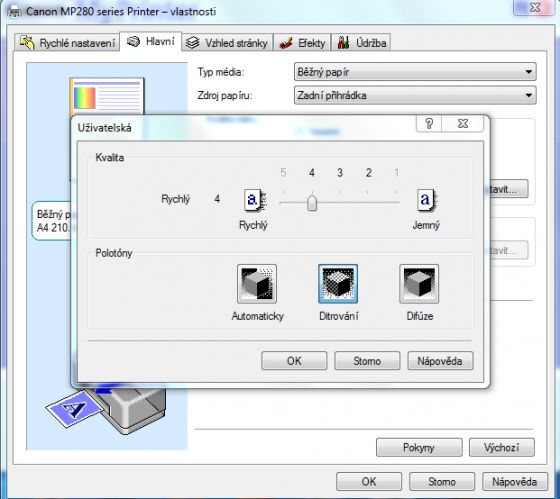Screen dimensions: 560x499
Task: Click the Běžný papír A4 info box
Action: click(x=51, y=220)
